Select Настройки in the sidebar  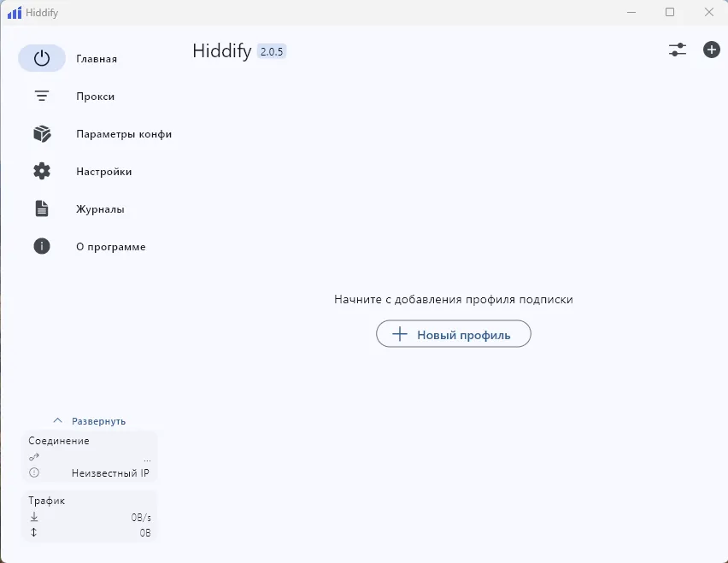pos(103,171)
